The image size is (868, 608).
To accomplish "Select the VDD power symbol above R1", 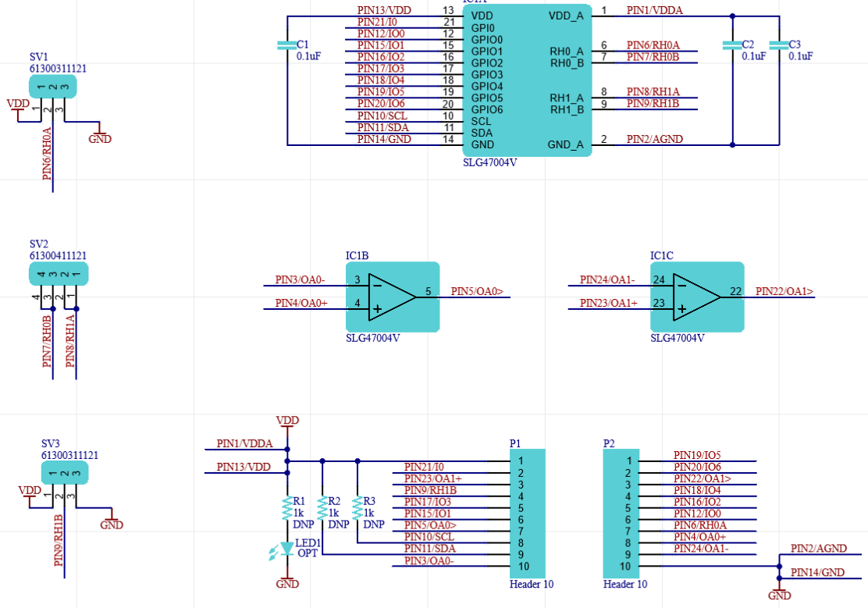I will click(x=287, y=421).
